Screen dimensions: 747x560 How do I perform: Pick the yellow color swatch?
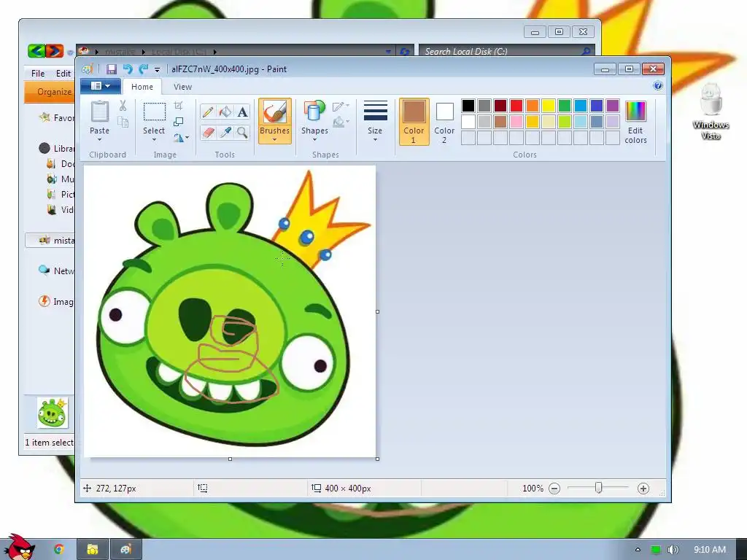click(549, 105)
